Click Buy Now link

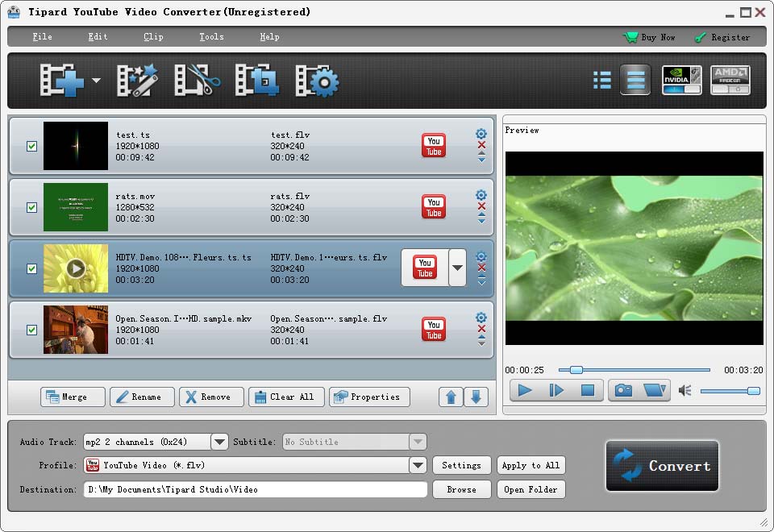coord(649,37)
